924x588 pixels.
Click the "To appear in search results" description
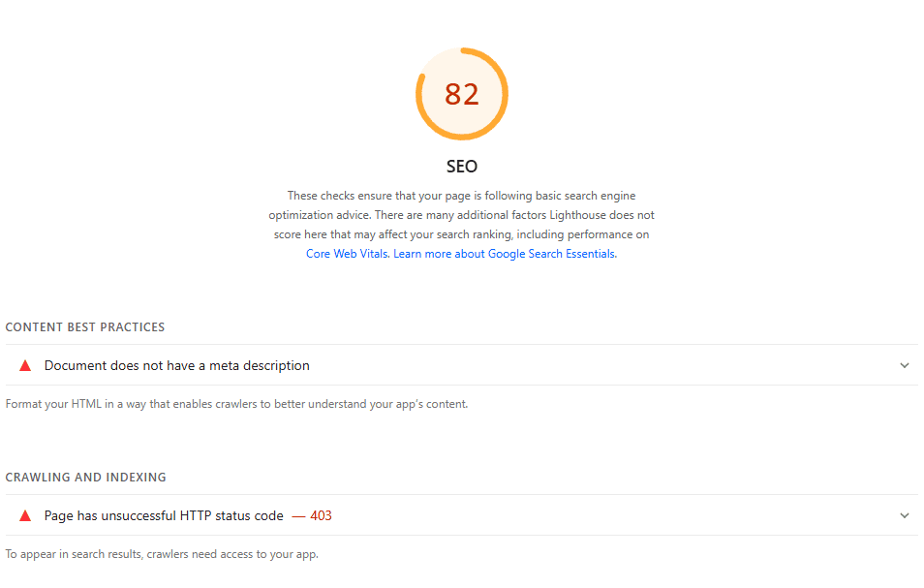[162, 554]
